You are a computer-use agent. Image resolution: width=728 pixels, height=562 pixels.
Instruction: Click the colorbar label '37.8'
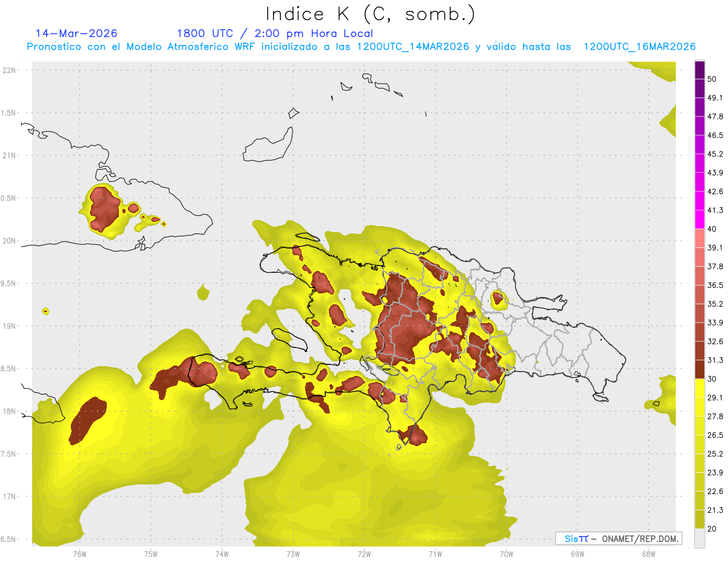pyautogui.click(x=715, y=266)
